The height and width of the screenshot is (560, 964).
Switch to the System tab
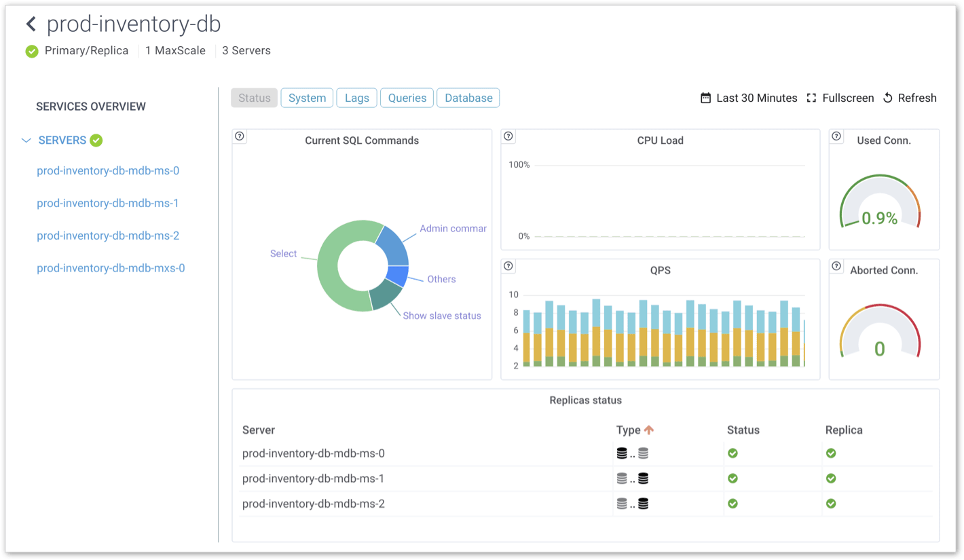click(x=307, y=97)
